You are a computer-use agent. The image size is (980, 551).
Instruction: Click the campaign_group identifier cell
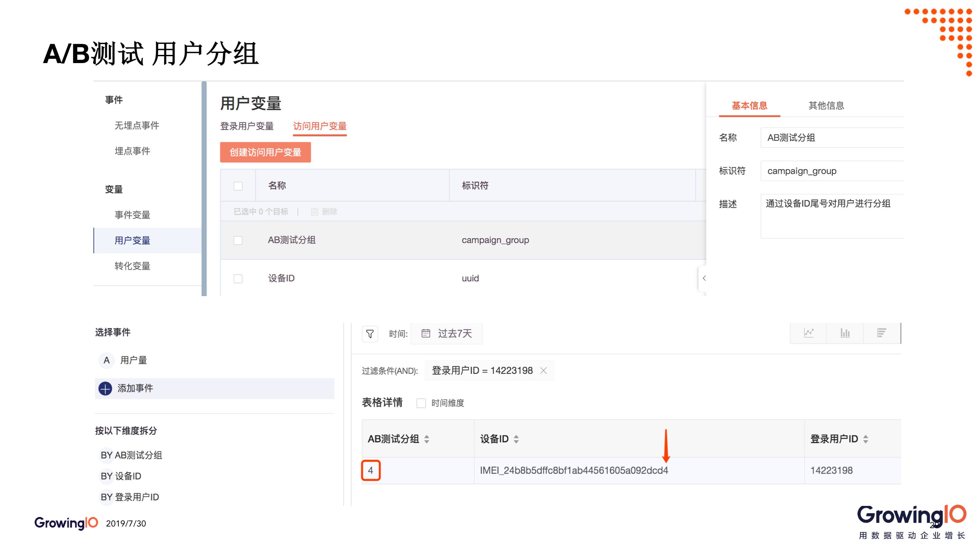(x=495, y=240)
